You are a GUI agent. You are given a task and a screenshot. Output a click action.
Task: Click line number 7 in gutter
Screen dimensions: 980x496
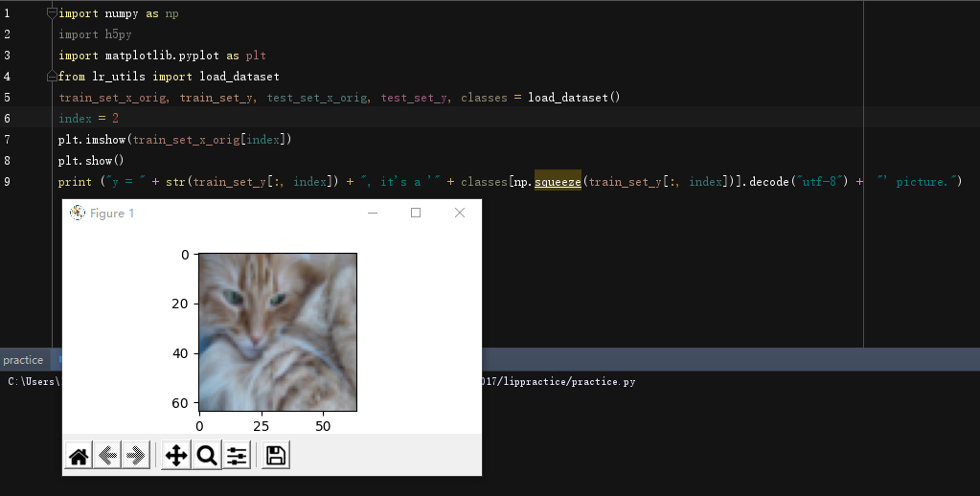[x=7, y=139]
